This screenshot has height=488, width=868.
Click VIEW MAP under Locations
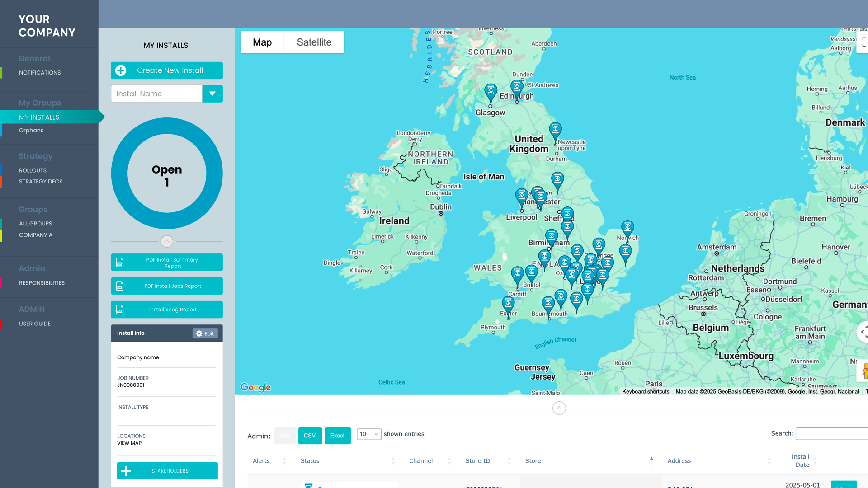click(x=129, y=443)
